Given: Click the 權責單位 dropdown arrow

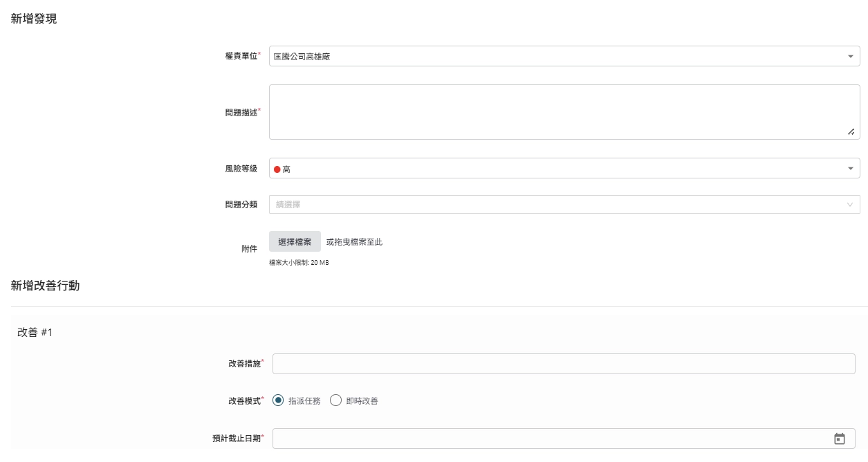Looking at the screenshot, I should [850, 56].
